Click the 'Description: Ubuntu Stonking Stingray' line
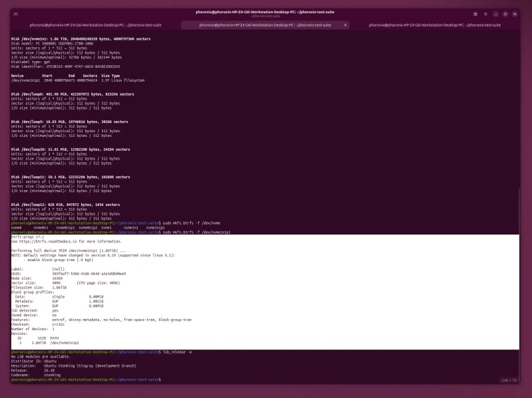Viewport: 532px width, 398px height. pos(74,366)
